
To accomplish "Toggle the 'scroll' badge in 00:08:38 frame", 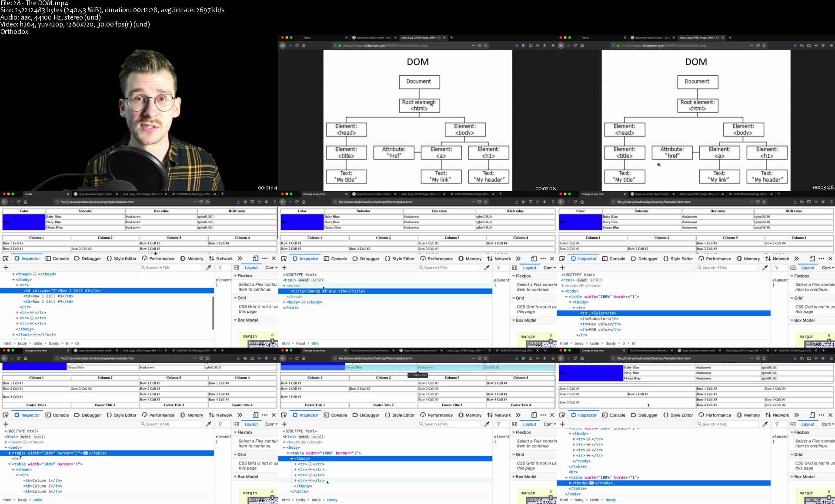I will point(40,437).
